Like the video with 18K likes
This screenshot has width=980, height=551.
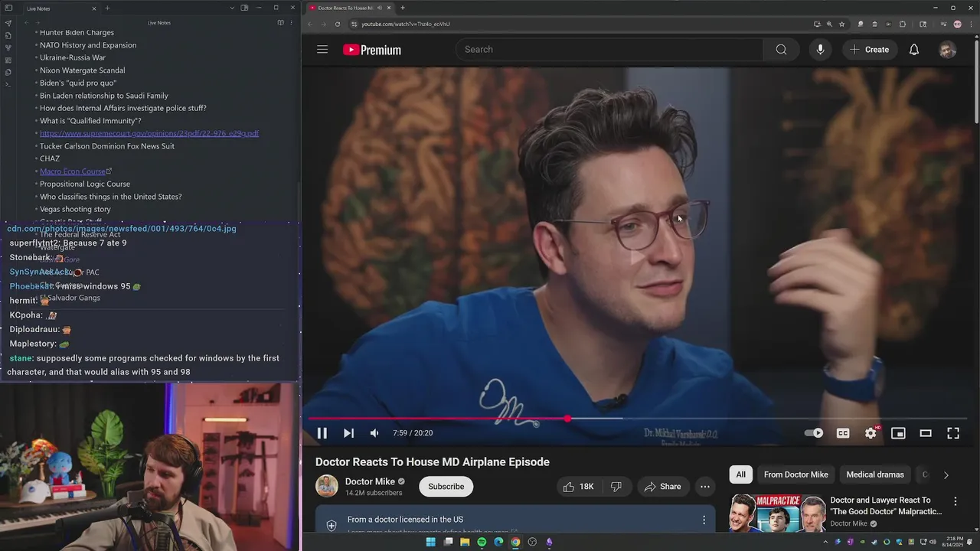click(578, 487)
